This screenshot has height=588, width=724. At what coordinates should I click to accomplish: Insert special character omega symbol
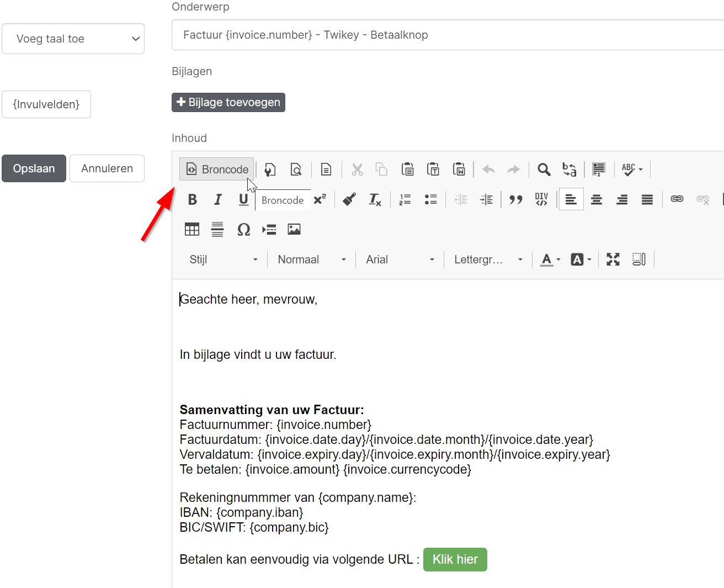click(243, 230)
